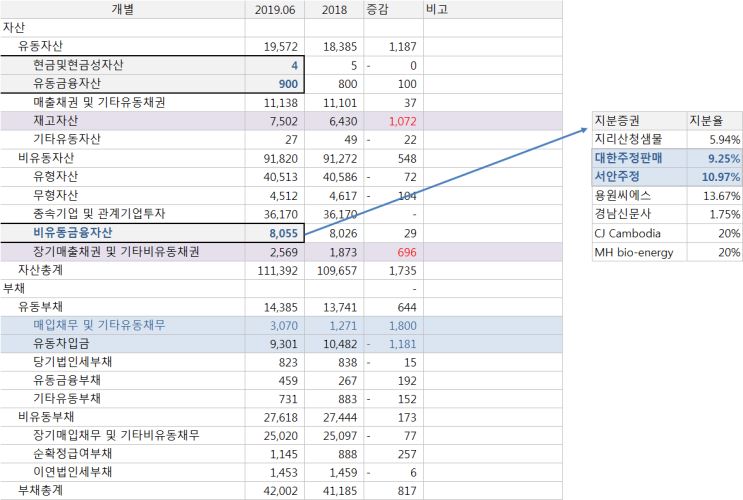Image resolution: width=743 pixels, height=500 pixels.
Task: Select the 25,020 value
Action: click(x=281, y=436)
